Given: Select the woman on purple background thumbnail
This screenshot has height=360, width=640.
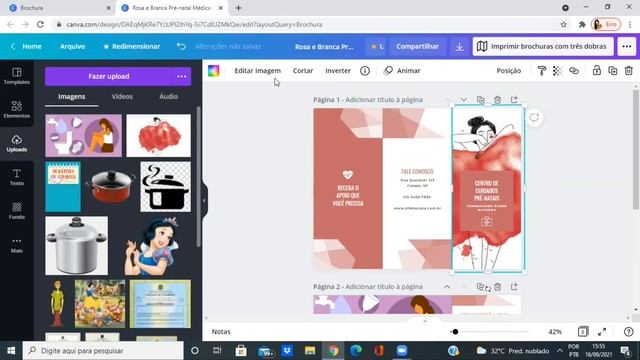Looking at the screenshot, I should (x=83, y=136).
